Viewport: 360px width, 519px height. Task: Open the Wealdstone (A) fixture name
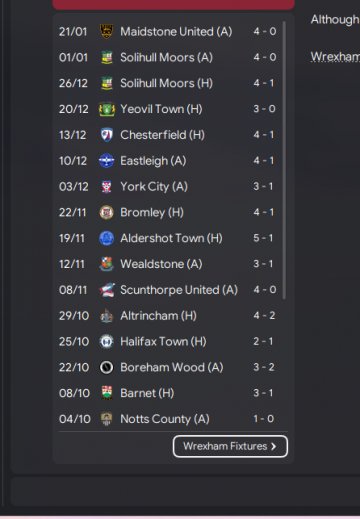[161, 264]
